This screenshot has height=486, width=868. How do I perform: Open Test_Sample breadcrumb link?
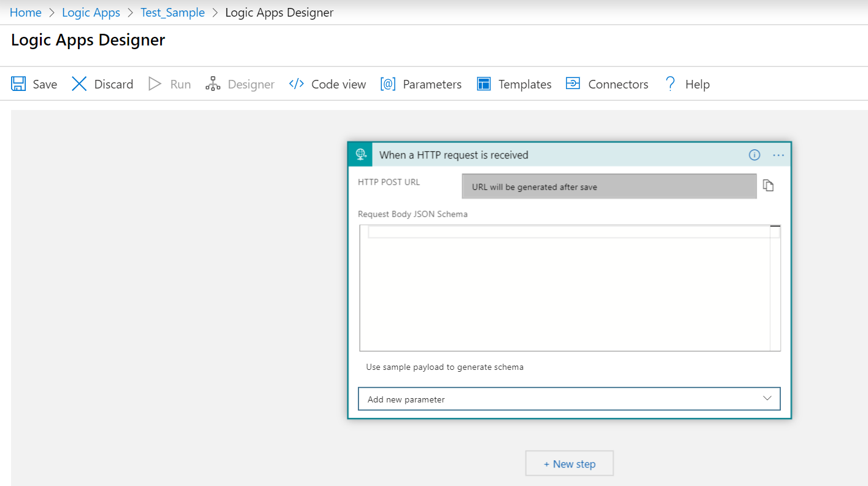click(x=172, y=13)
